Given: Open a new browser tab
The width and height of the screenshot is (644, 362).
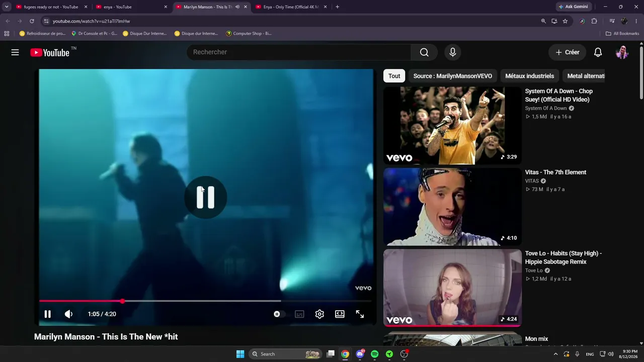Looking at the screenshot, I should pos(337,7).
